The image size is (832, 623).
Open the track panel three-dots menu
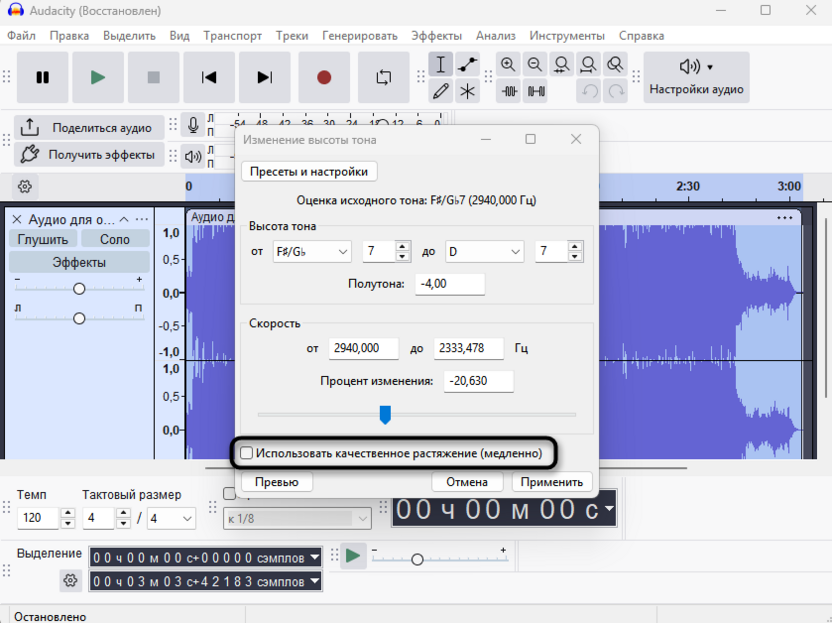[142, 219]
